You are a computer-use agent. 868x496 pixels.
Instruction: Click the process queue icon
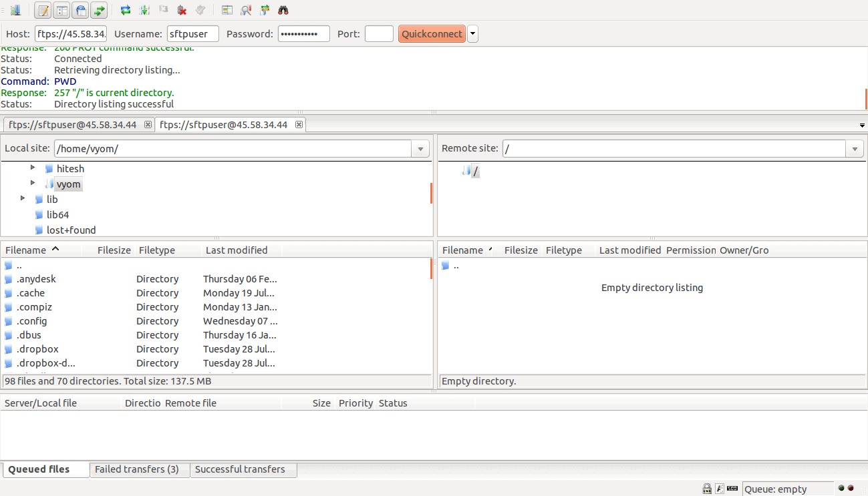pyautogui.click(x=144, y=10)
